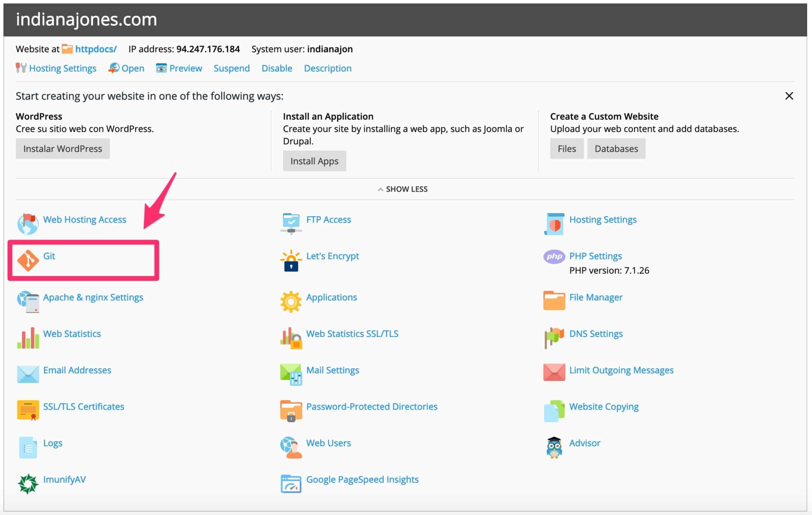Click the system user name indianajon
This screenshot has height=515, width=812.
(330, 49)
